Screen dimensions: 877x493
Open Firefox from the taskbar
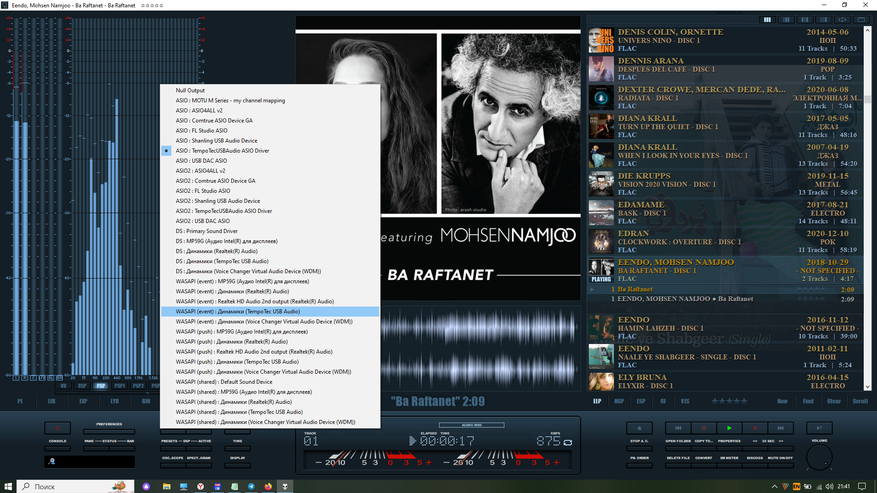pos(268,486)
